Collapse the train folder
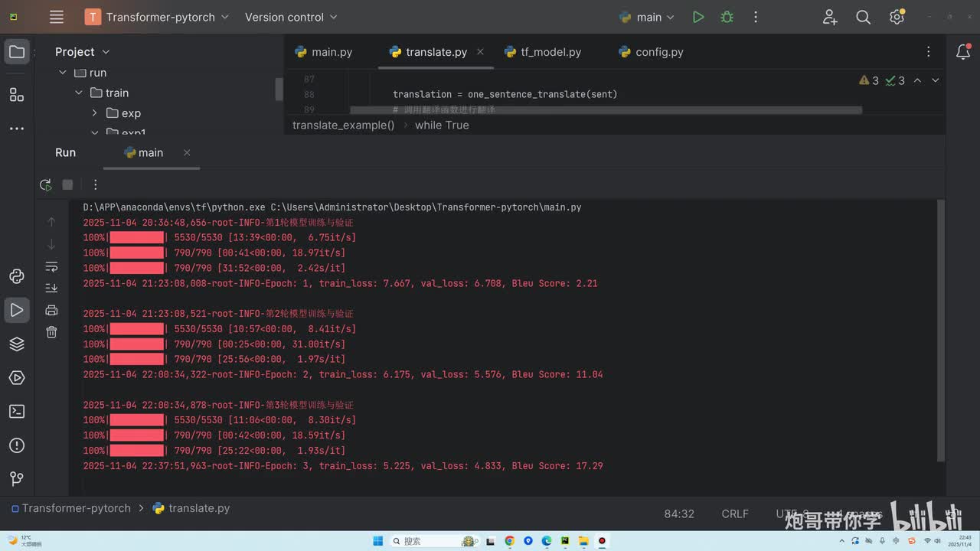 [79, 93]
